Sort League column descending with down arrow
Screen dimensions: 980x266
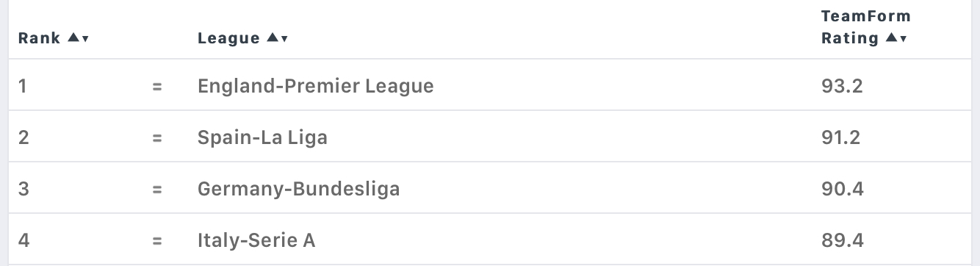(x=284, y=39)
